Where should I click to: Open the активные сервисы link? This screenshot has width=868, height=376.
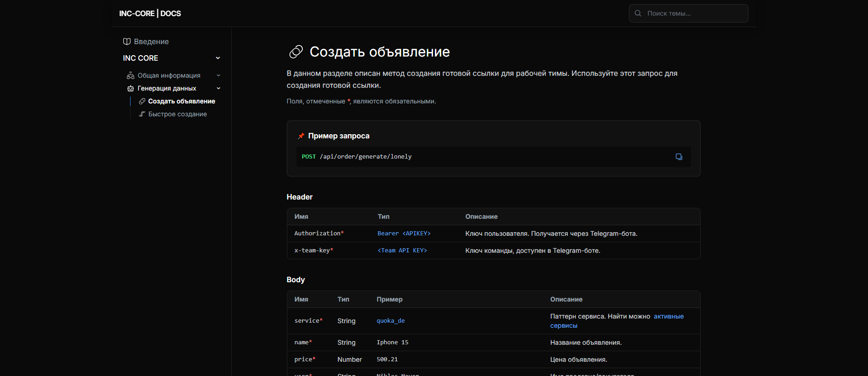click(x=617, y=321)
